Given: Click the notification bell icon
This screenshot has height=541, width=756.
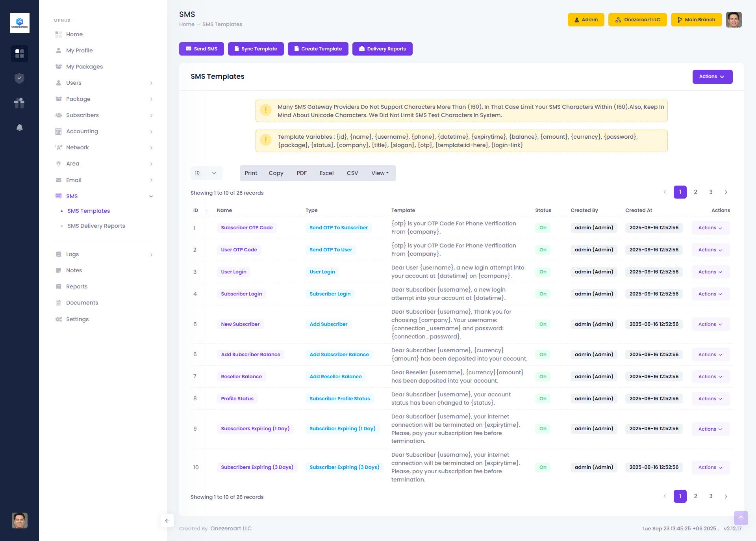Looking at the screenshot, I should [x=19, y=127].
